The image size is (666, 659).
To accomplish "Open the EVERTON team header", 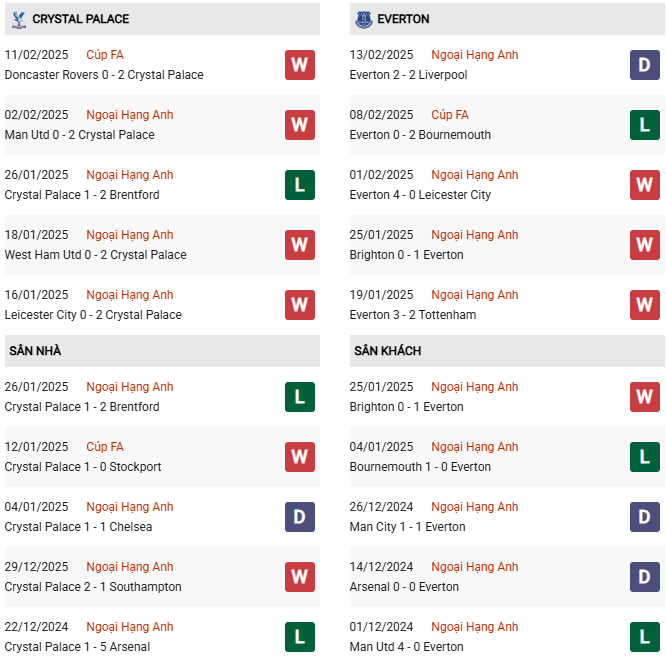I will point(404,19).
